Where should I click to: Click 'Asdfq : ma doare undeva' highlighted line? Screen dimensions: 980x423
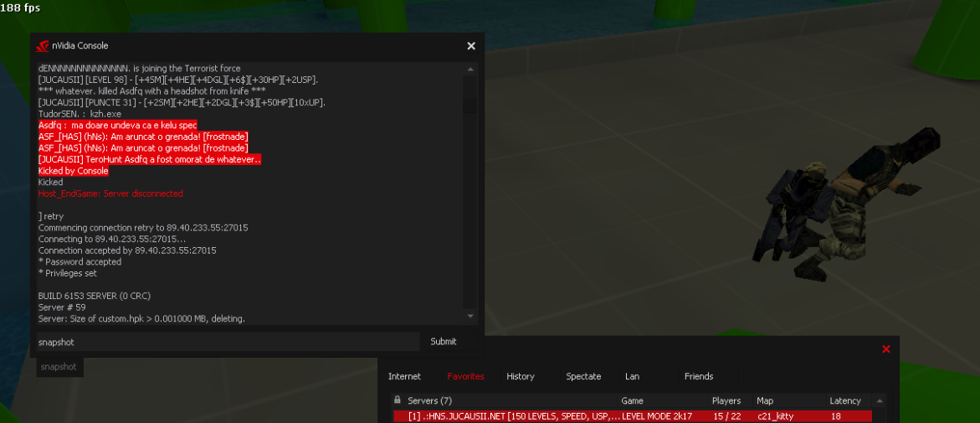point(117,125)
